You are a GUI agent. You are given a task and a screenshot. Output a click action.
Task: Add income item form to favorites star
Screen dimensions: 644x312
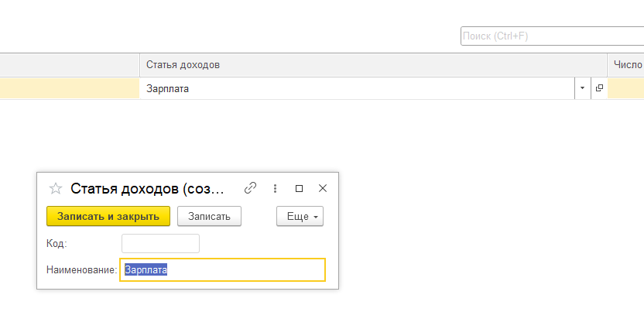point(56,189)
